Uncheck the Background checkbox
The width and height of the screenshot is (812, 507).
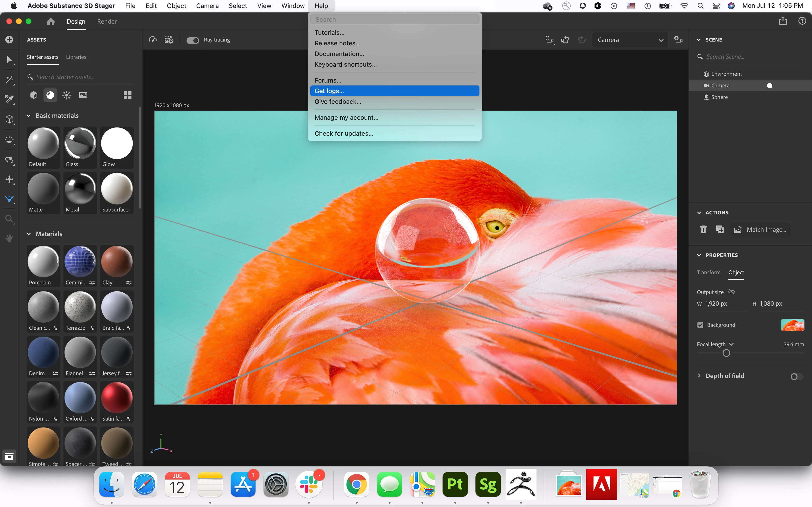pos(700,325)
